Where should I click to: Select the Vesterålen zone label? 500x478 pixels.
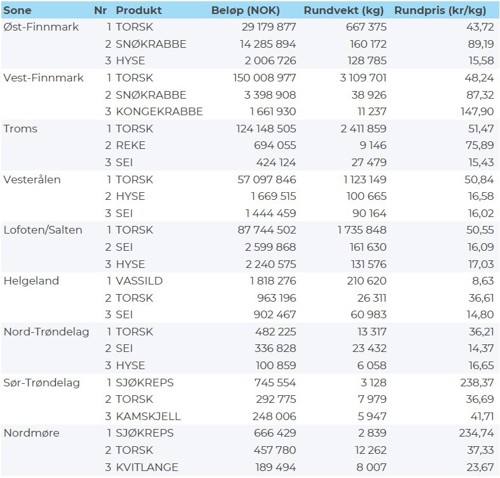[x=32, y=179]
